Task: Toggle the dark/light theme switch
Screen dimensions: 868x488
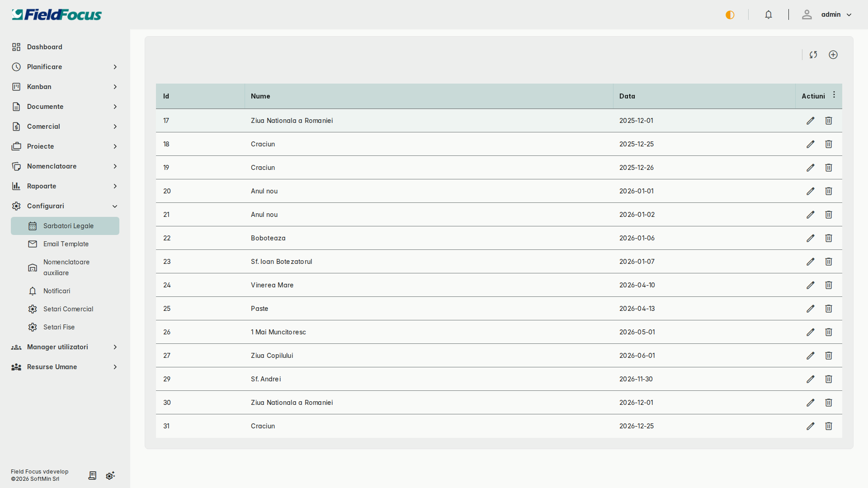Action: 730,15
